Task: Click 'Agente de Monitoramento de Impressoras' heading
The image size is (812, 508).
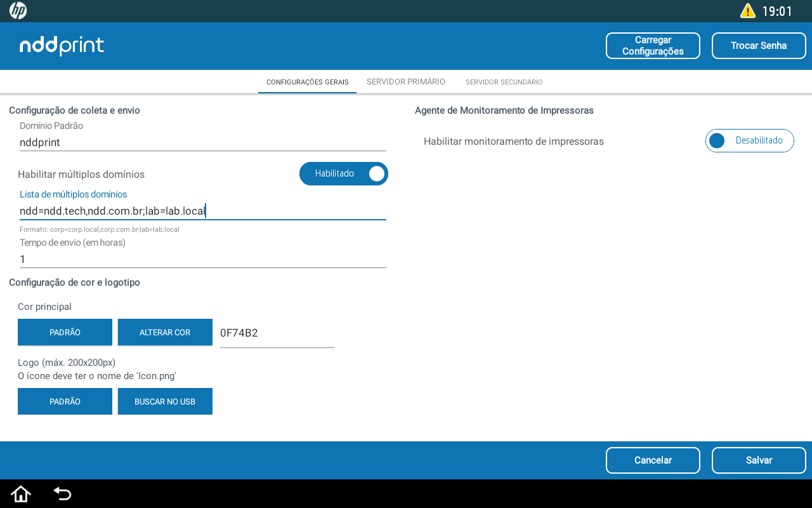Action: [504, 110]
